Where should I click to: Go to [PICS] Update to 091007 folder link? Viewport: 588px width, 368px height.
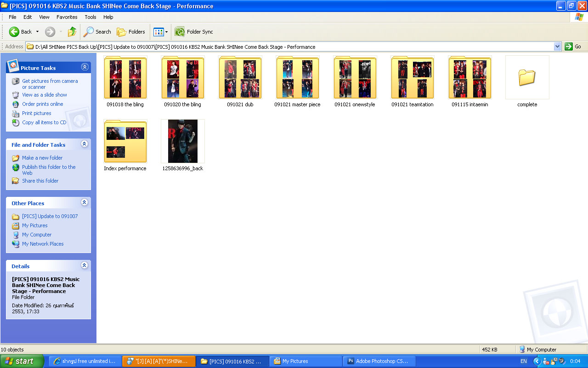point(50,216)
